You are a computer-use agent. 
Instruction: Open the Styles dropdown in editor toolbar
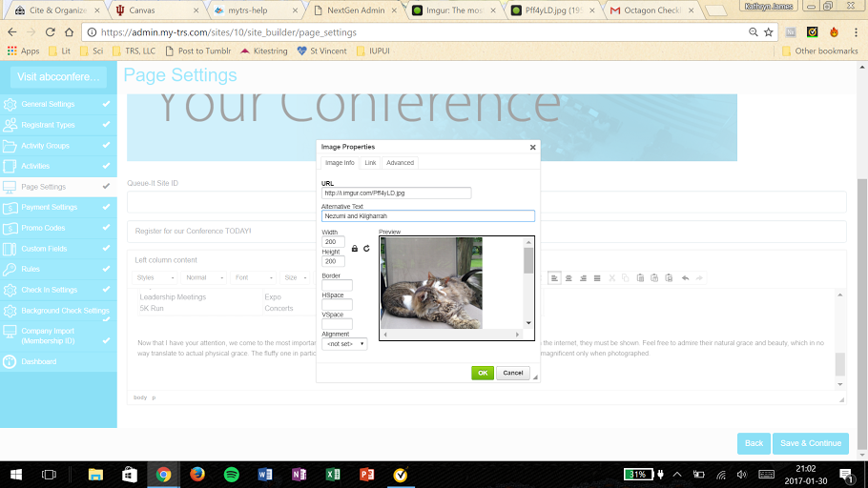[x=155, y=277]
